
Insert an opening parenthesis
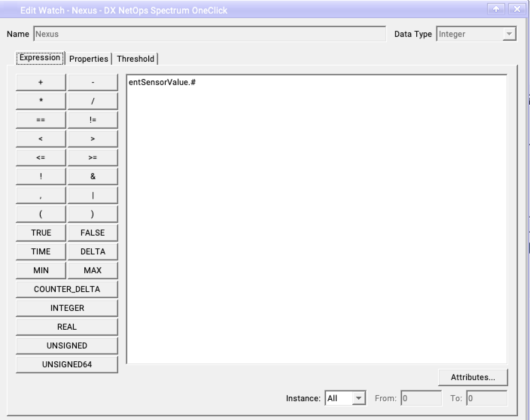(41, 214)
